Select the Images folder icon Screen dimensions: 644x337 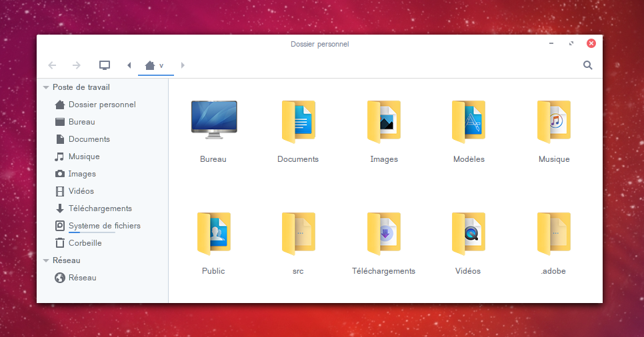(384, 121)
